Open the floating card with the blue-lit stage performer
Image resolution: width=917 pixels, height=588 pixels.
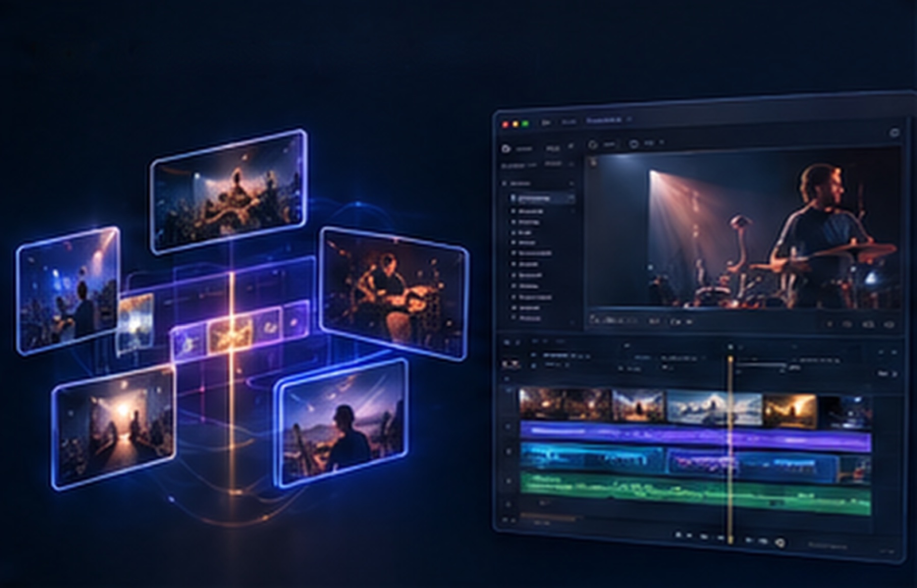pyautogui.click(x=69, y=290)
